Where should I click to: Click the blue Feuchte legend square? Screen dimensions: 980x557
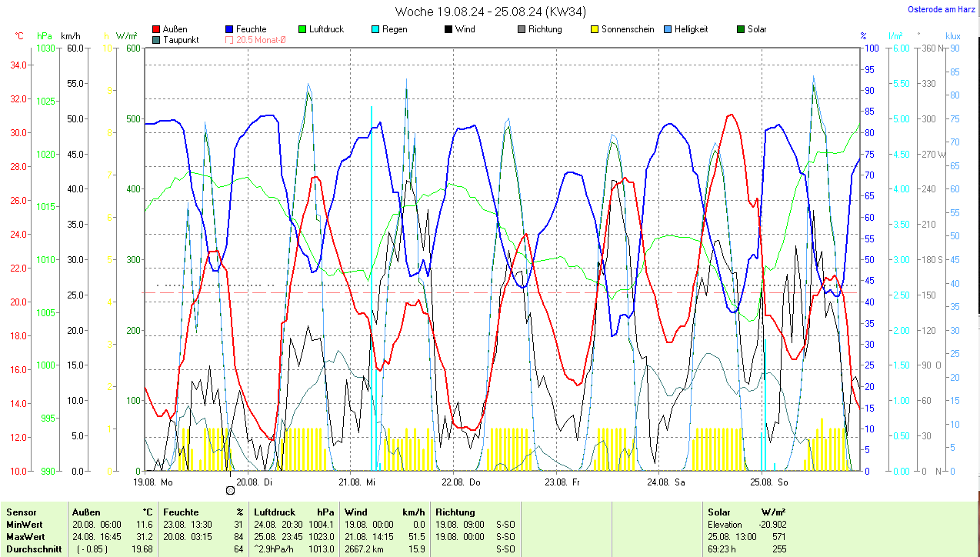(x=229, y=30)
